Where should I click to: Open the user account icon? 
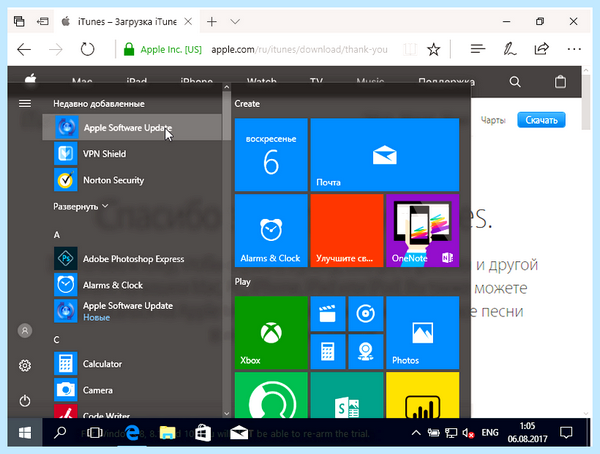click(25, 330)
